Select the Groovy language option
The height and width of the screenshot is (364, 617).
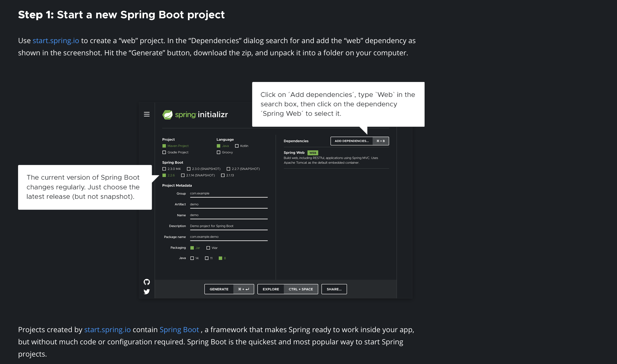(x=218, y=152)
